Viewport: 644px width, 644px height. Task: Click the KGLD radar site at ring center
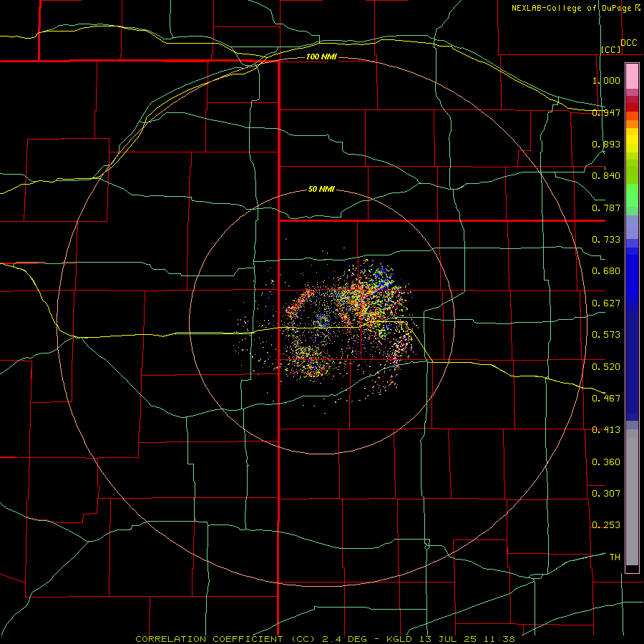(x=323, y=321)
